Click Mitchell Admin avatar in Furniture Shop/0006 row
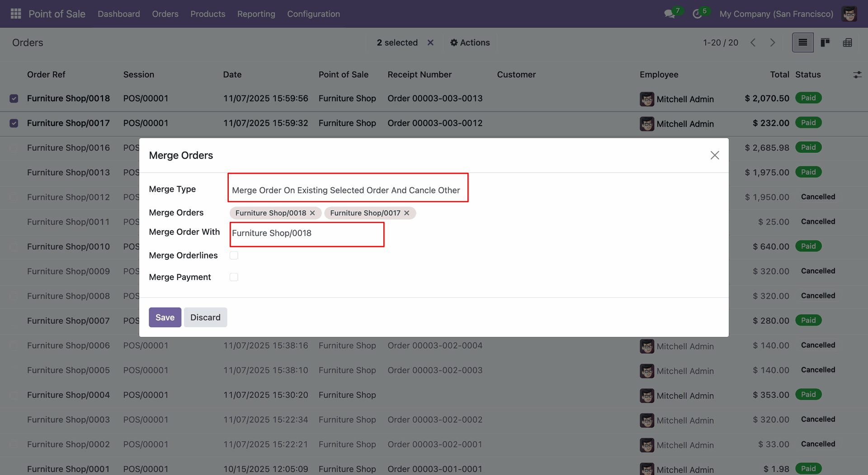 click(x=647, y=346)
